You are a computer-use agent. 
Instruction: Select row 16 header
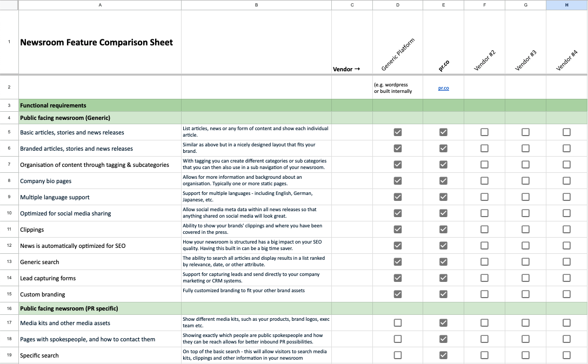9,308
